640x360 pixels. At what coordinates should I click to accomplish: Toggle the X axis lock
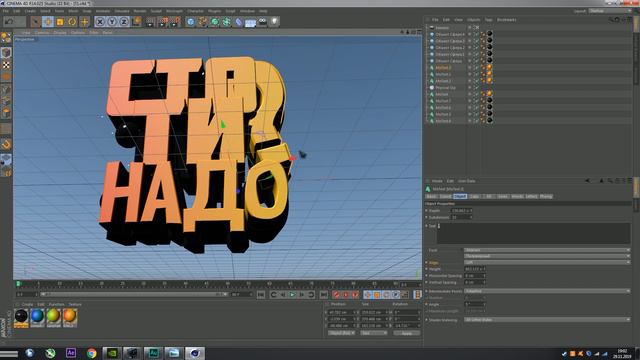click(100, 22)
